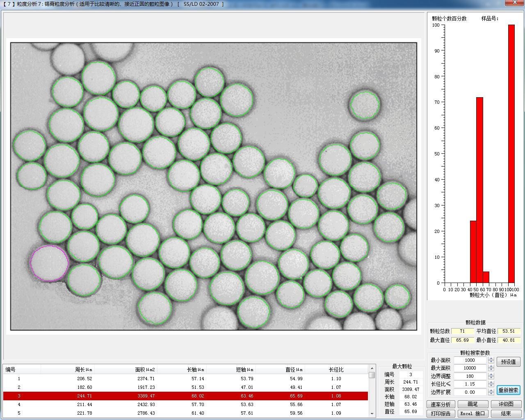Select table row 1 with perimeter 206.52

185,379
